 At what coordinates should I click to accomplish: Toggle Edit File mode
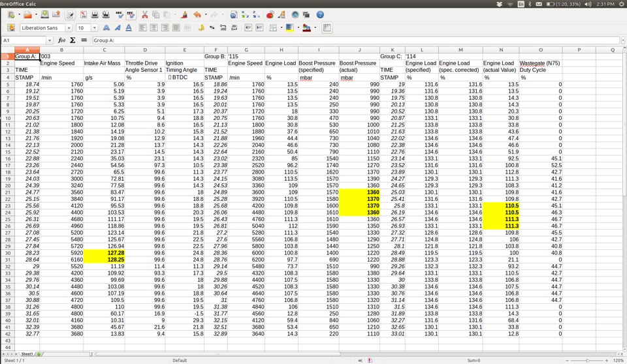(71, 15)
